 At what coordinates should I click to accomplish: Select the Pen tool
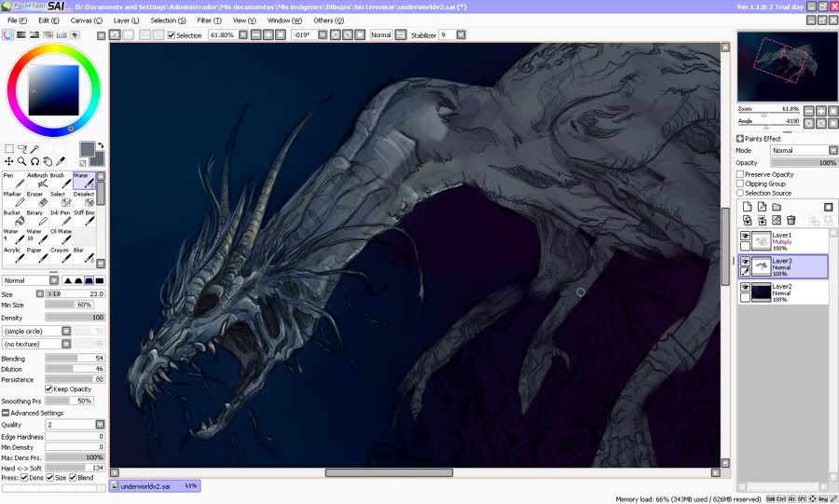(x=14, y=181)
